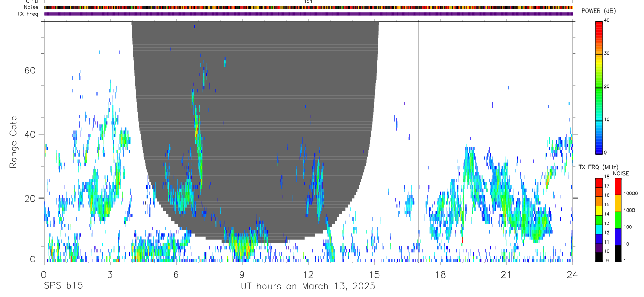
Task: Click the x-axis tick label '18'
Action: coord(440,274)
